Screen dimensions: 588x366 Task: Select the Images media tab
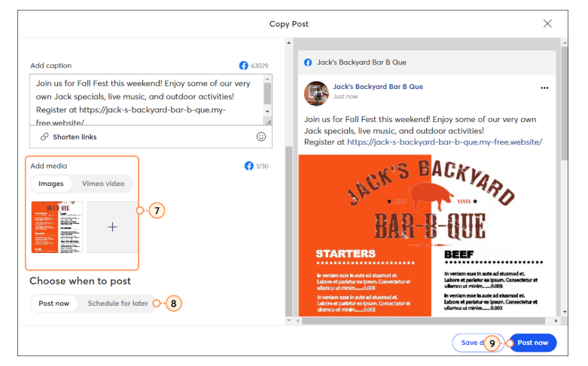pos(51,184)
